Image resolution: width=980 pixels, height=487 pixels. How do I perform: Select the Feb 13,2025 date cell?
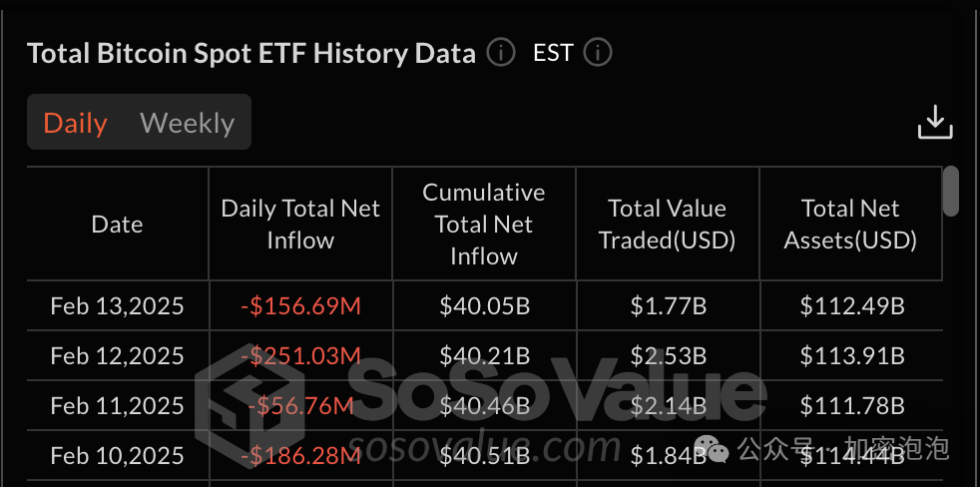(x=118, y=305)
